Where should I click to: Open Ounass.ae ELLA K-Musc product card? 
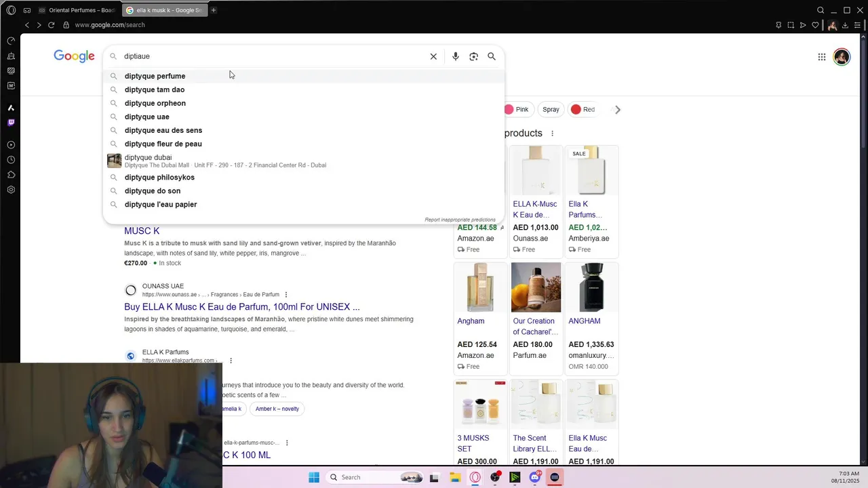536,201
